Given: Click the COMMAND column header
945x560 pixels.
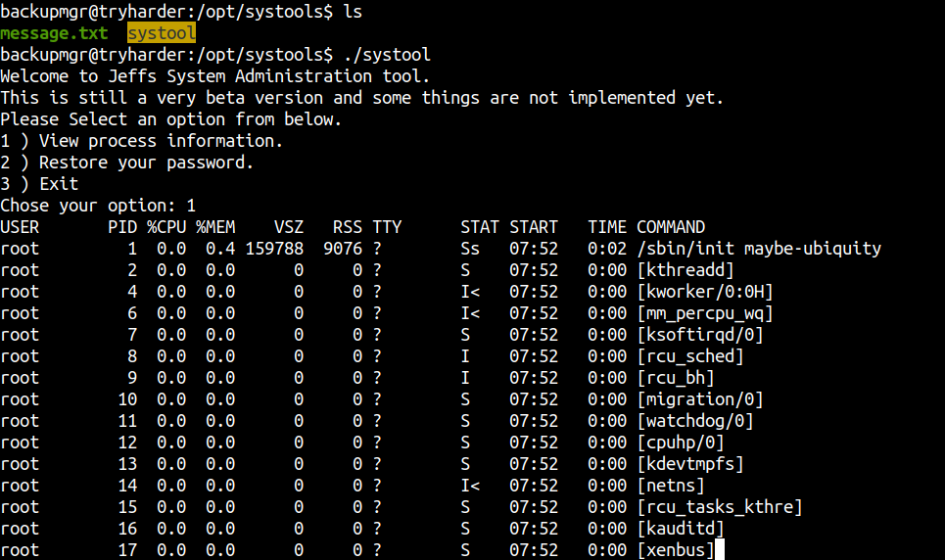Looking at the screenshot, I should tap(671, 227).
